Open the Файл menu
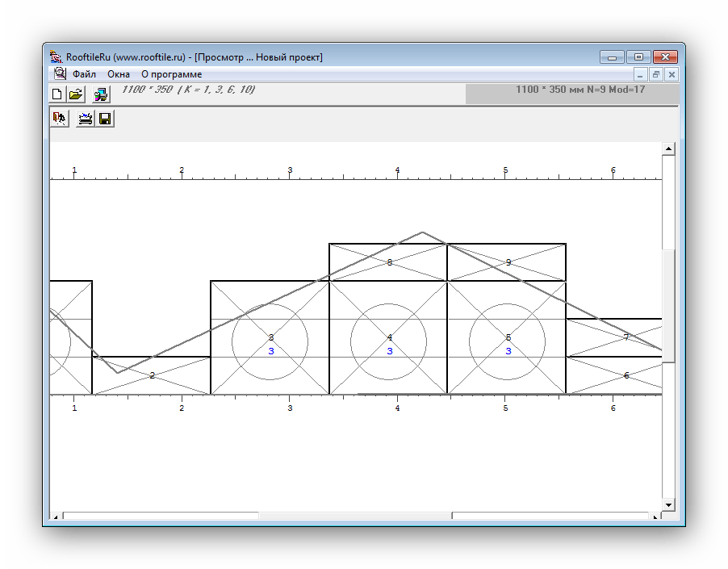The image size is (728, 569). (x=84, y=74)
